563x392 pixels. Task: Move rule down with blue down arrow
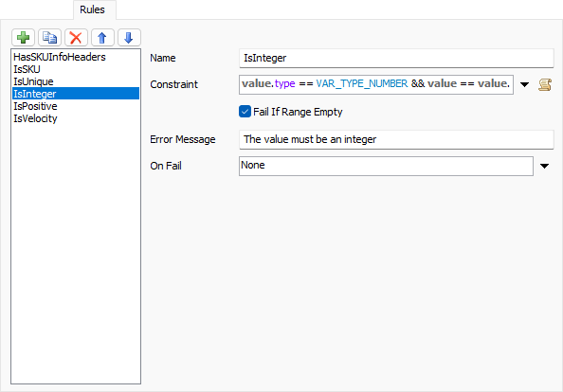pos(129,37)
